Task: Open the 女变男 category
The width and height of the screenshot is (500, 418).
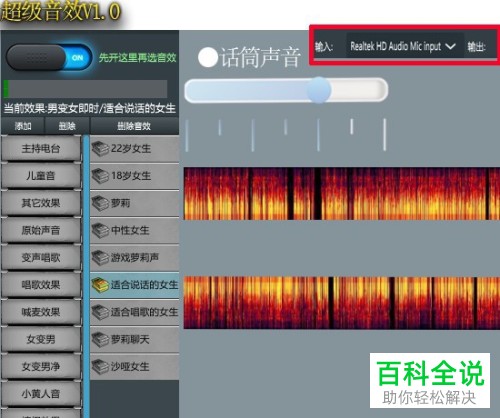Action: point(41,340)
